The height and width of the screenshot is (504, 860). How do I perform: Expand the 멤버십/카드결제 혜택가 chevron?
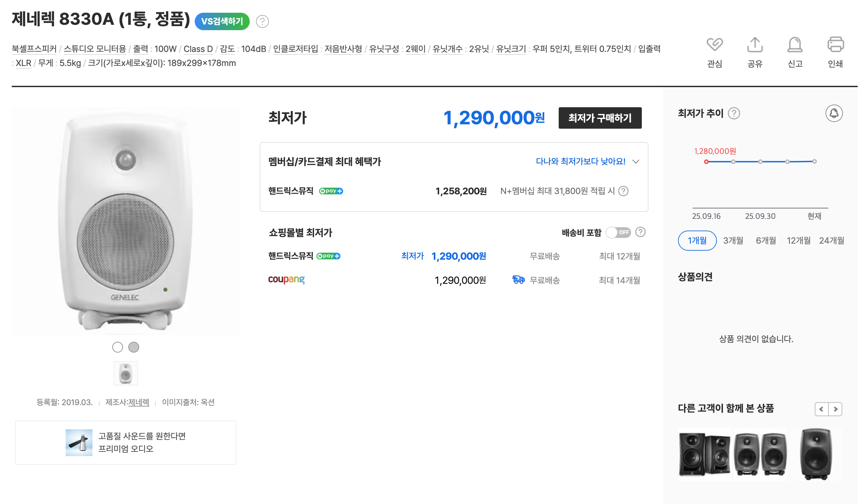pyautogui.click(x=635, y=162)
